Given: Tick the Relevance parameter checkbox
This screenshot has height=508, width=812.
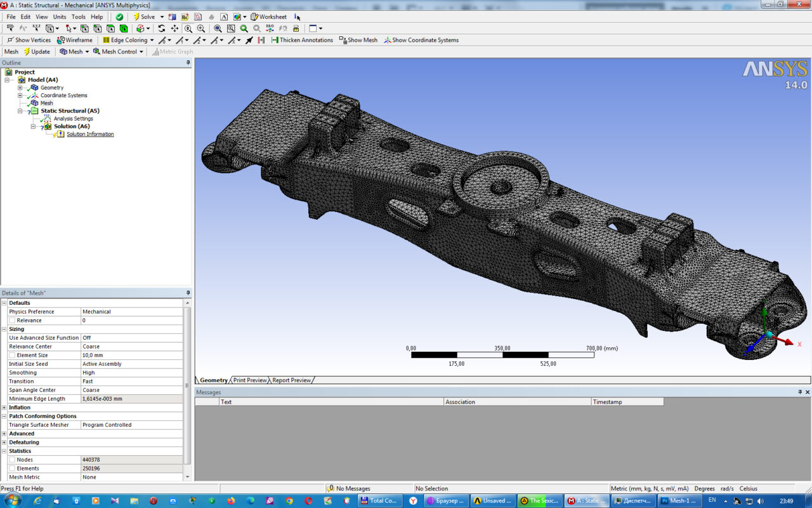Looking at the screenshot, I should pyautogui.click(x=12, y=321).
